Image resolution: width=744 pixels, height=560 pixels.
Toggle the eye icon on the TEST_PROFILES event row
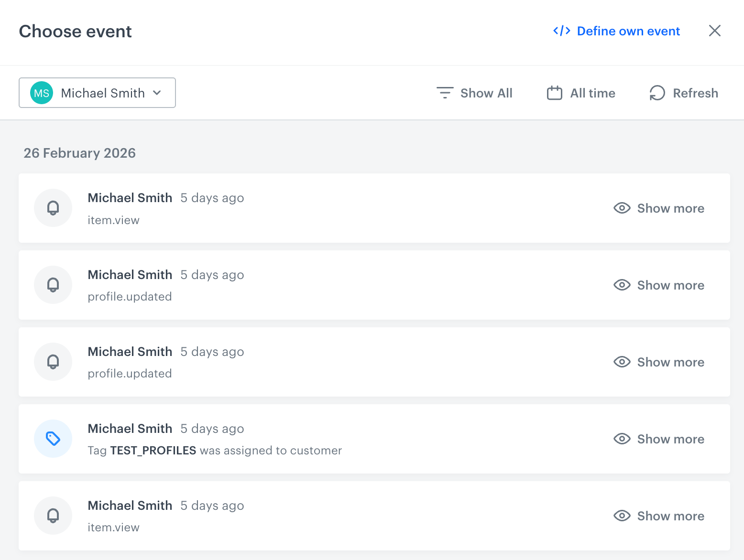coord(622,439)
